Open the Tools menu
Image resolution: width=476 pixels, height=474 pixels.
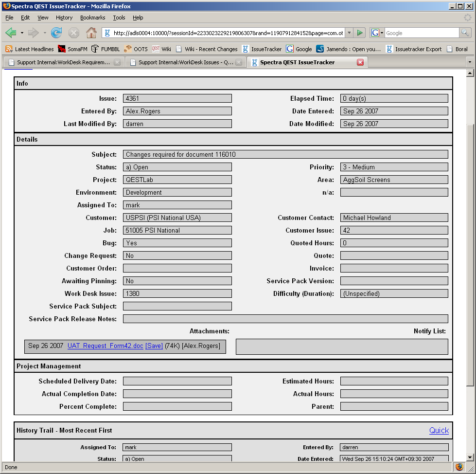(119, 18)
